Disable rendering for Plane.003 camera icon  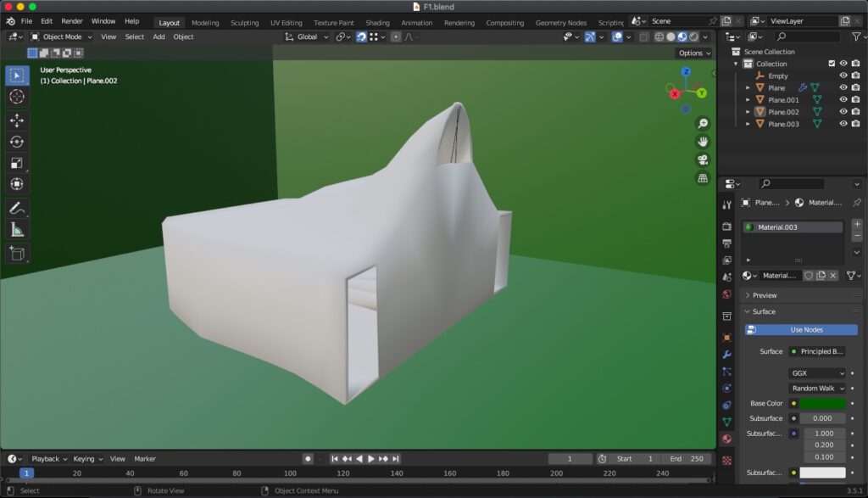coord(855,124)
